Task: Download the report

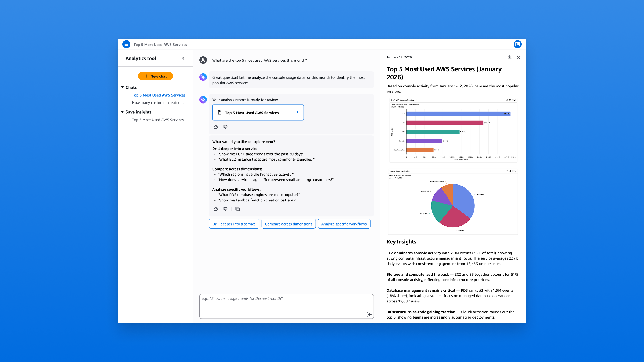Action: point(510,57)
